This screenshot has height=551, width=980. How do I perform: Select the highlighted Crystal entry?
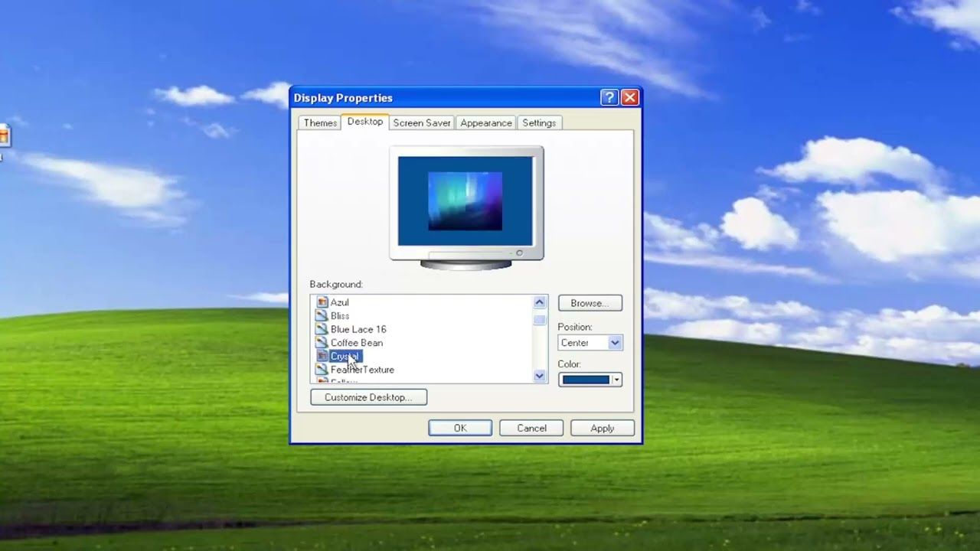coord(345,357)
